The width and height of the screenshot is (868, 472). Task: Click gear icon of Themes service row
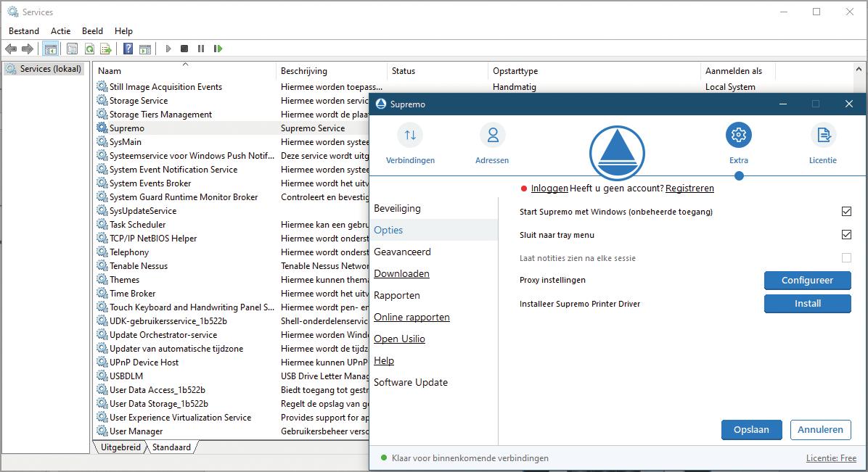pyautogui.click(x=102, y=279)
